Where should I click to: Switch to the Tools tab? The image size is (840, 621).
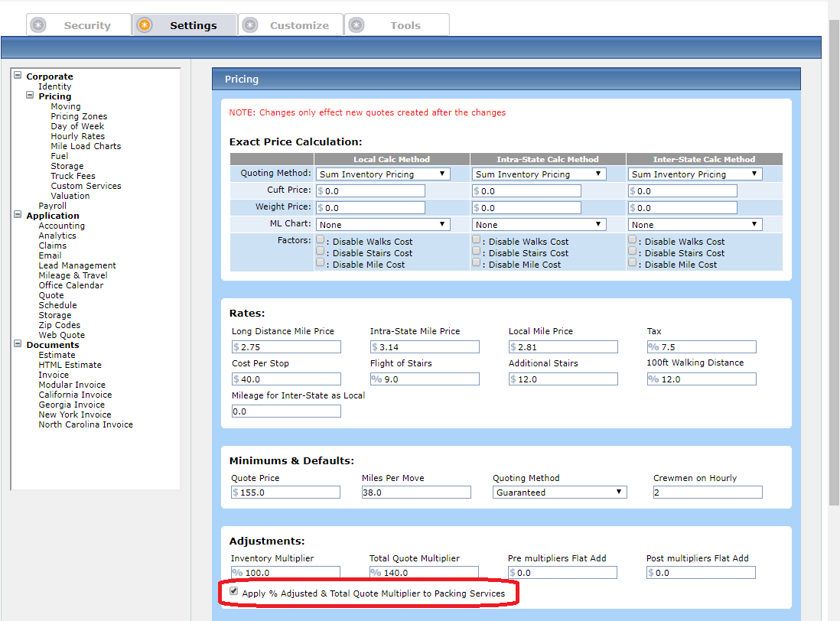[397, 25]
